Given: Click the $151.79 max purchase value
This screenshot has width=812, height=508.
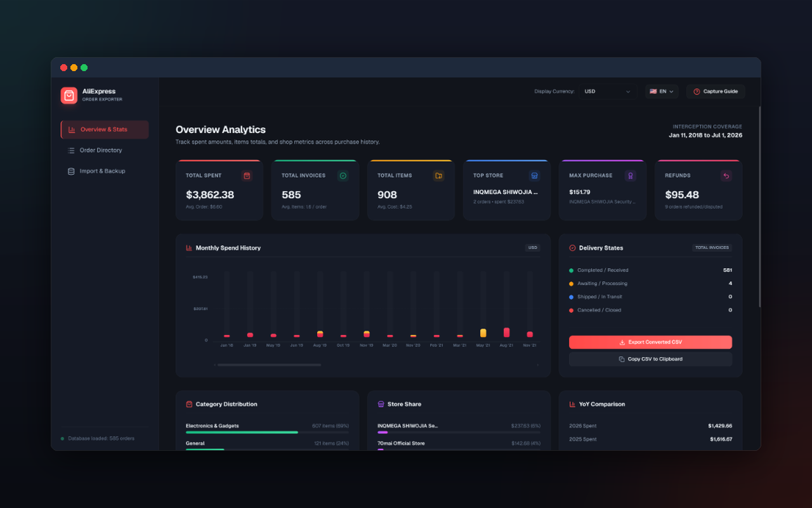Looking at the screenshot, I should click(579, 192).
